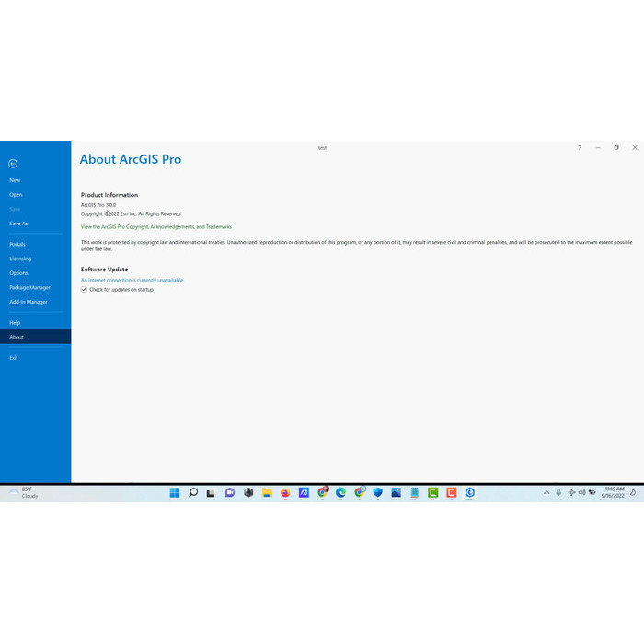The height and width of the screenshot is (644, 644).
Task: Open the Photos app on taskbar
Action: (396, 492)
